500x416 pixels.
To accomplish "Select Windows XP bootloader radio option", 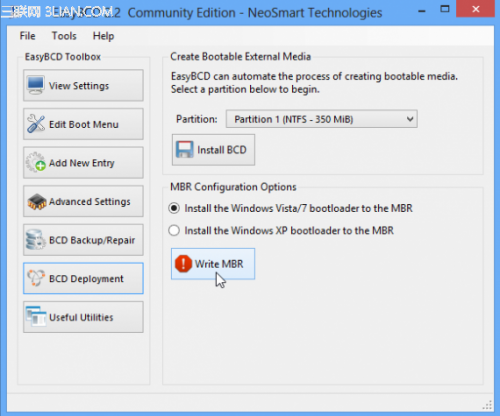I will click(174, 230).
